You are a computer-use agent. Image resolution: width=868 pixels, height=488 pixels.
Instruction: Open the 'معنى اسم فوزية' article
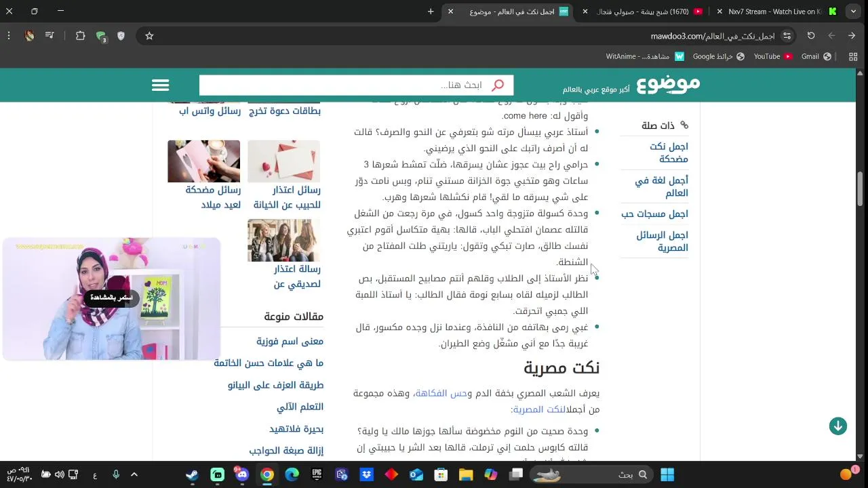(x=290, y=342)
